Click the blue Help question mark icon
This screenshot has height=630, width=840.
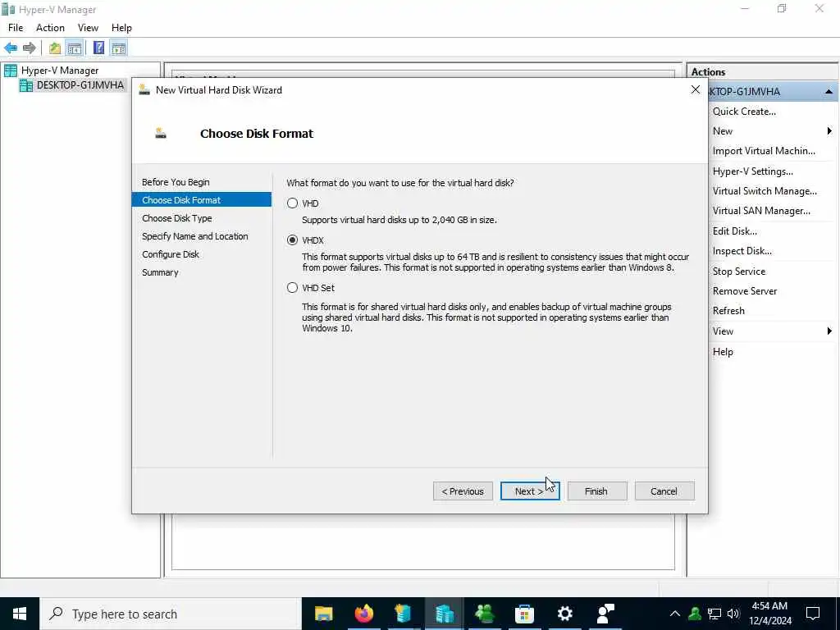click(98, 48)
